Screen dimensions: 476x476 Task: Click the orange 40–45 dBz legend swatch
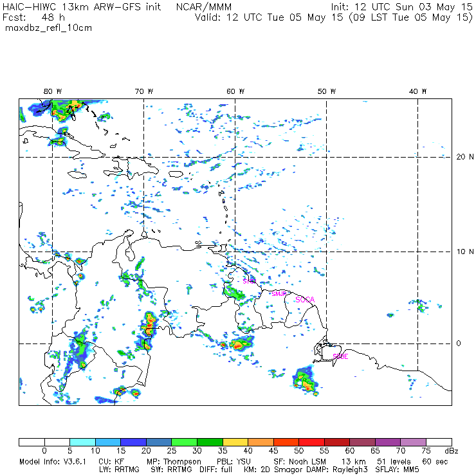pyautogui.click(x=261, y=442)
